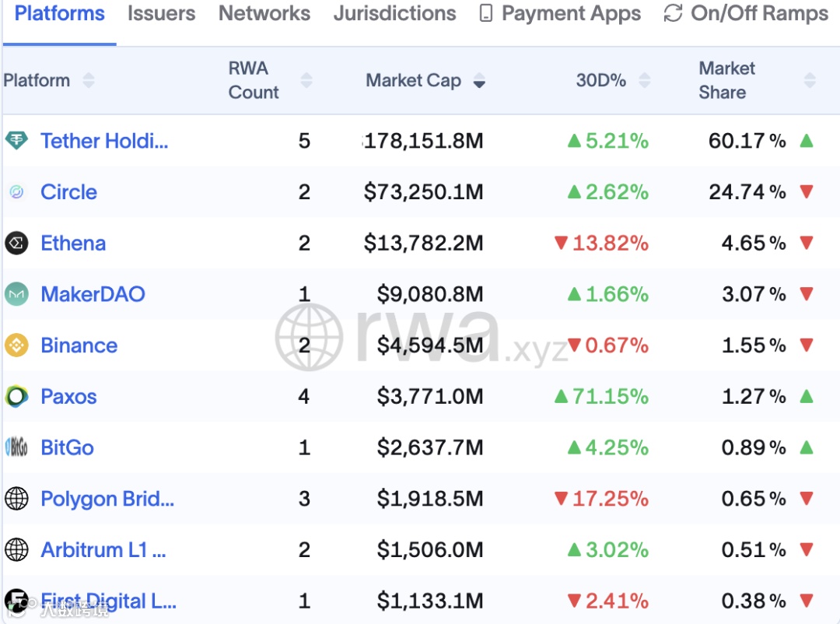
Task: Open the First Digital platform link
Action: point(108,601)
